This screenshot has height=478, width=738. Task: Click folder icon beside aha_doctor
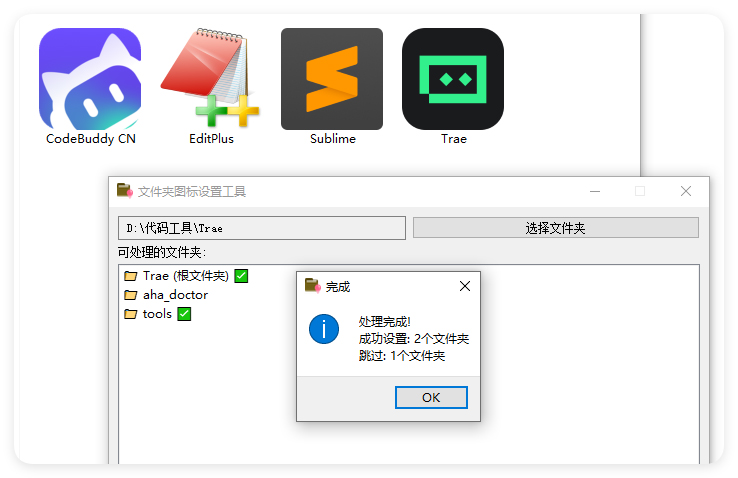(130, 295)
